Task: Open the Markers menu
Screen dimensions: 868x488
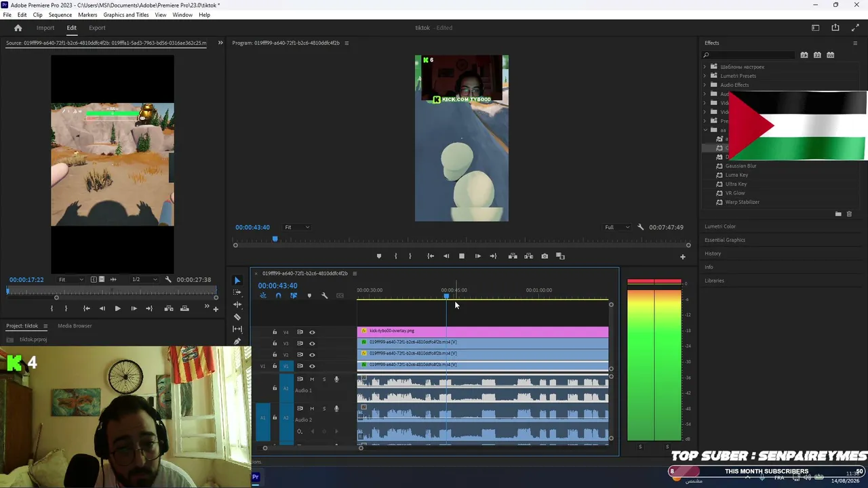Action: pos(87,15)
